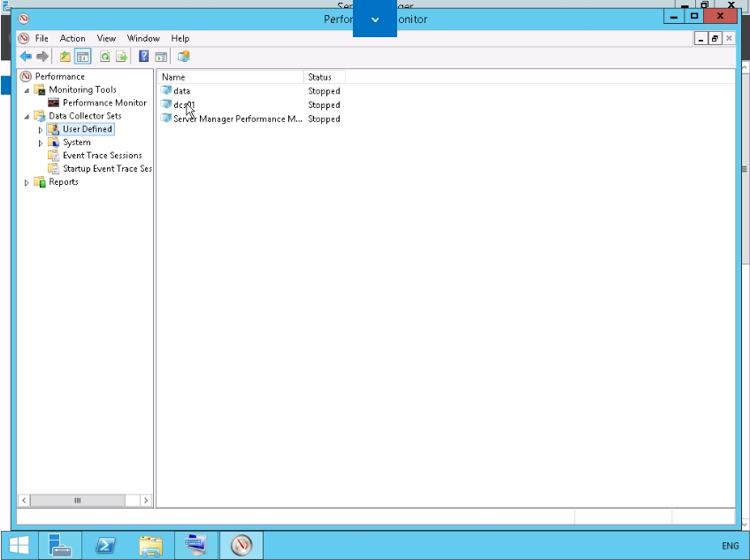Expand the Reports node arrow
750x560 pixels.
(27, 182)
